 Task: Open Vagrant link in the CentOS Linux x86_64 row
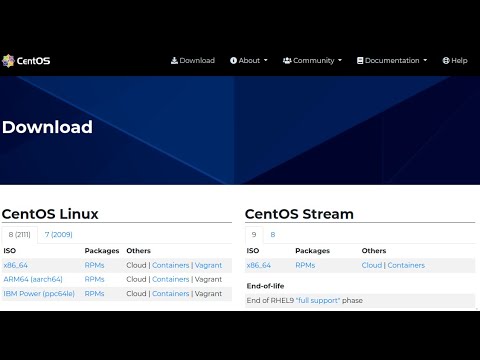[208, 265]
